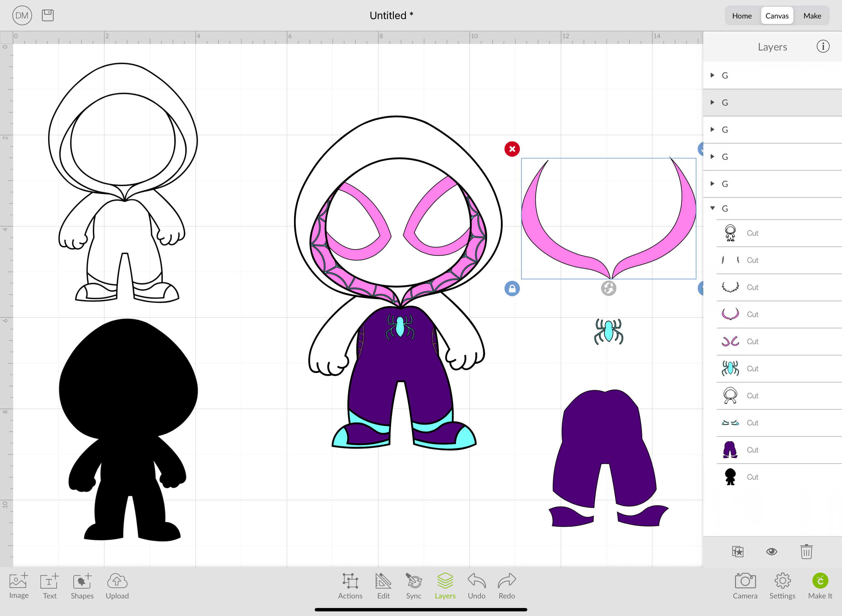Image resolution: width=842 pixels, height=616 pixels.
Task: Switch to the Canvas tab
Action: [x=777, y=16]
